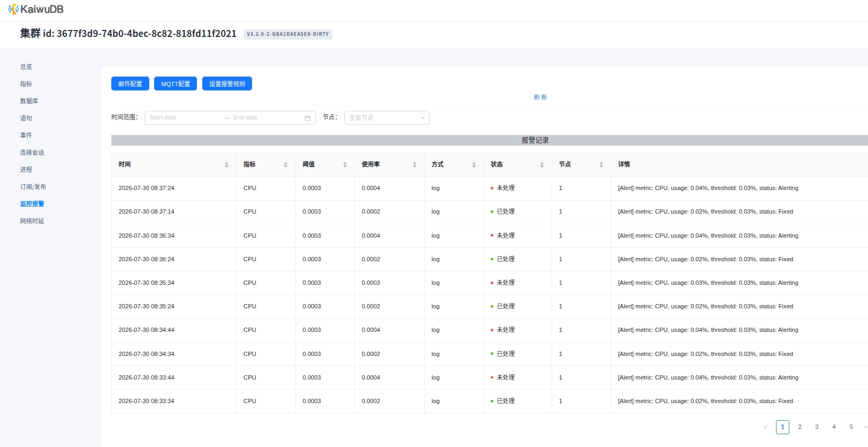Click the KaiwuDB logo

[35, 9]
